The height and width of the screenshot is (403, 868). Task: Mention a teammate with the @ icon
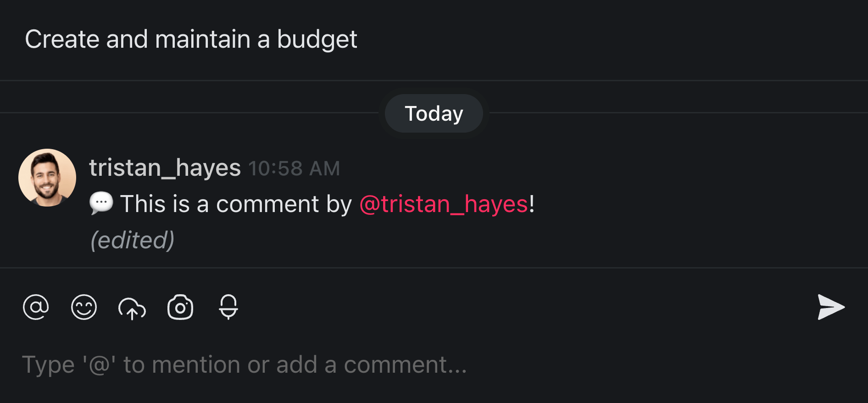click(x=36, y=308)
